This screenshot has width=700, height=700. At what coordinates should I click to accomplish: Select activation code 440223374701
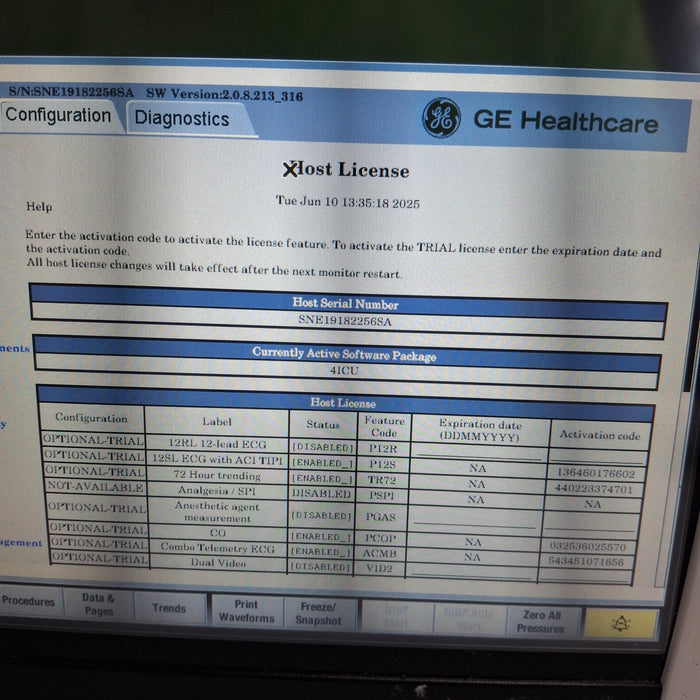tap(594, 489)
